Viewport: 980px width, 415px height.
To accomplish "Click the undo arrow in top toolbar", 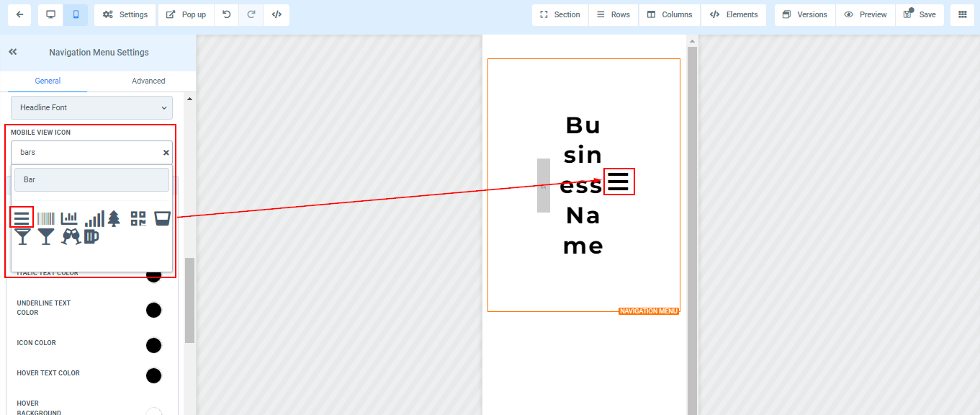I will (227, 14).
